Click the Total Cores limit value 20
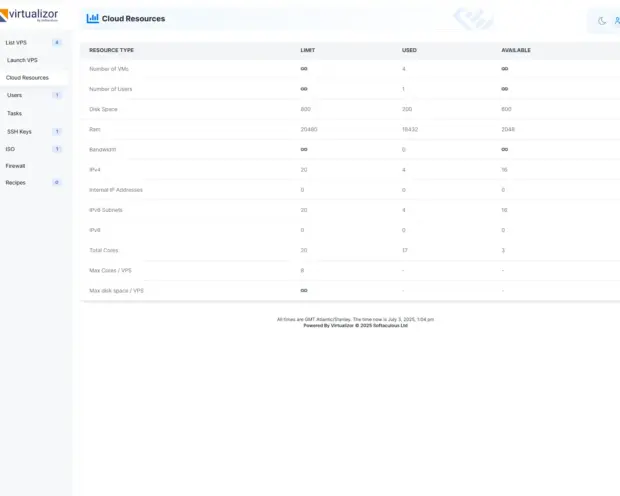The height and width of the screenshot is (496, 620). (x=304, y=250)
